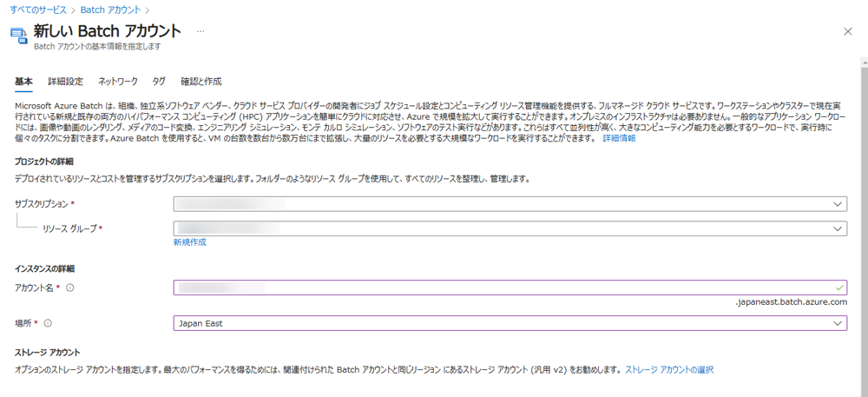Click the プロジェクトの詳細 heading

coord(44,162)
